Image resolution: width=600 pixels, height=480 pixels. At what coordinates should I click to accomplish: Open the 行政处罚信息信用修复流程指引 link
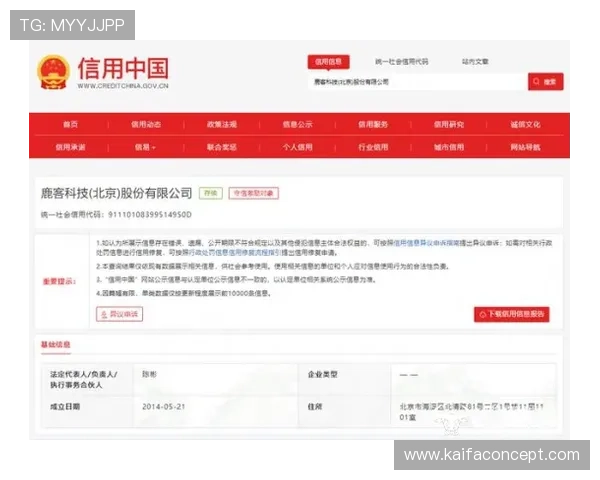point(235,253)
